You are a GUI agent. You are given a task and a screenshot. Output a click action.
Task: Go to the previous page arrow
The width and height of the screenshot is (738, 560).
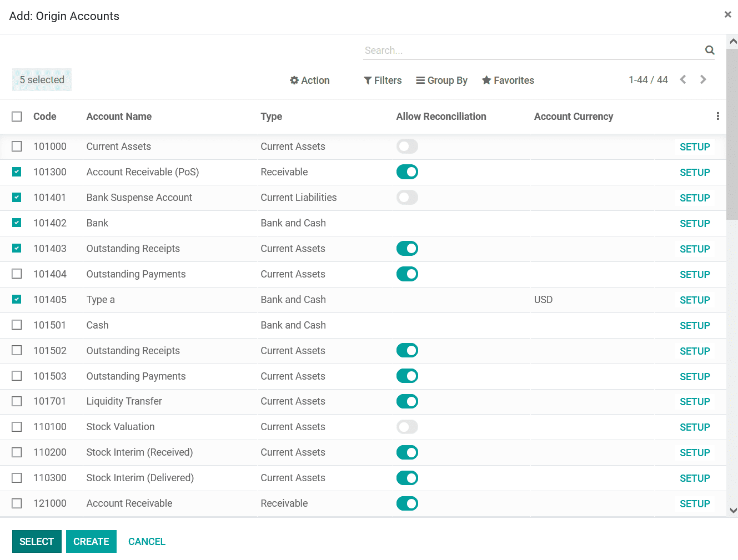(683, 79)
